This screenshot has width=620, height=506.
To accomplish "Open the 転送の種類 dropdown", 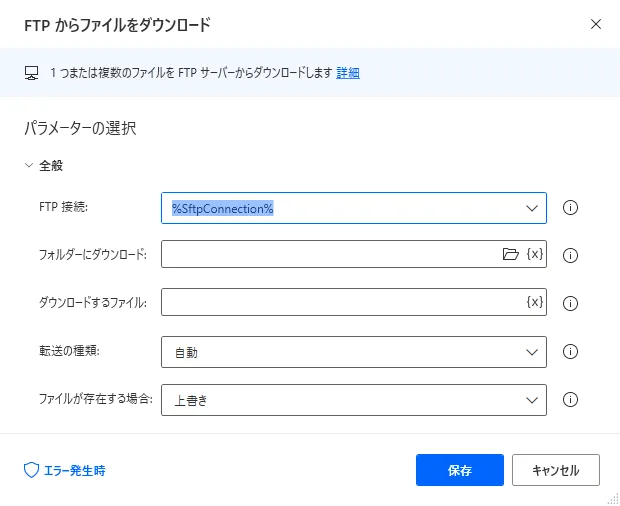I will [530, 351].
